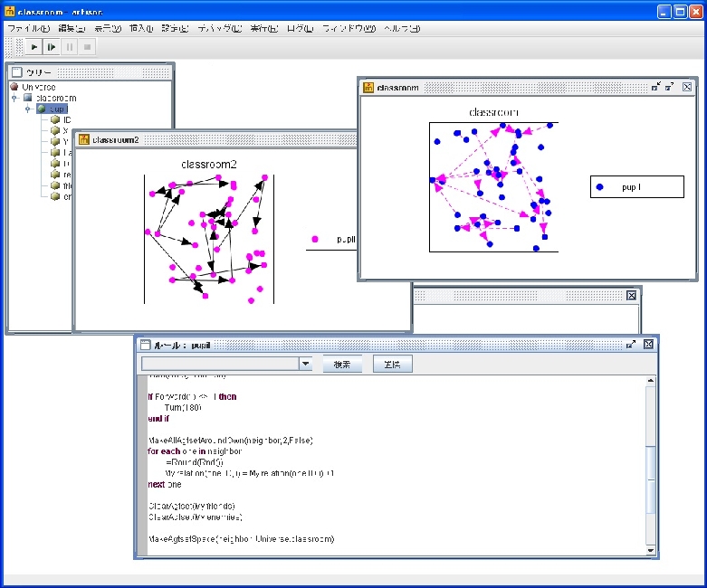
Task: Open the ファイル (File) menu
Action: tap(28, 29)
